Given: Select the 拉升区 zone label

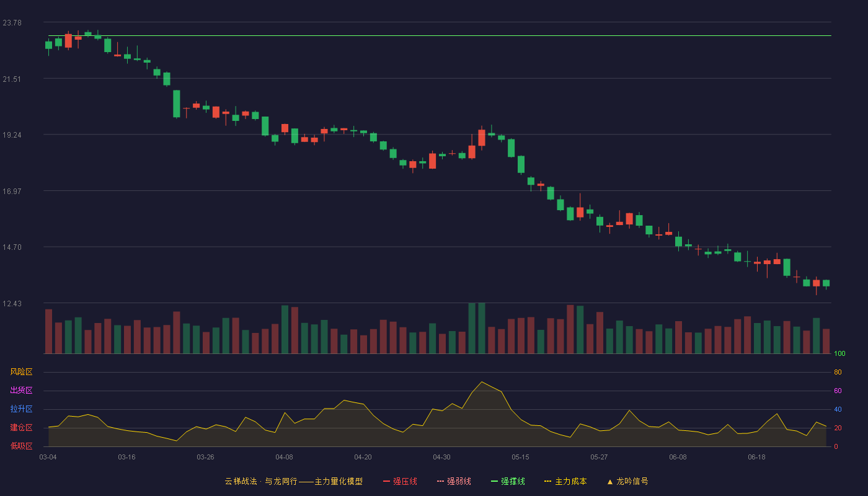Looking at the screenshot, I should [x=21, y=409].
